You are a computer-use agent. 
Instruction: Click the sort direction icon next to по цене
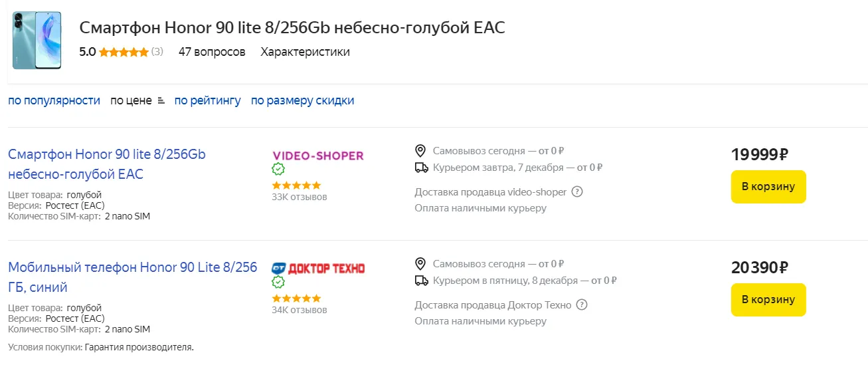coord(161,101)
